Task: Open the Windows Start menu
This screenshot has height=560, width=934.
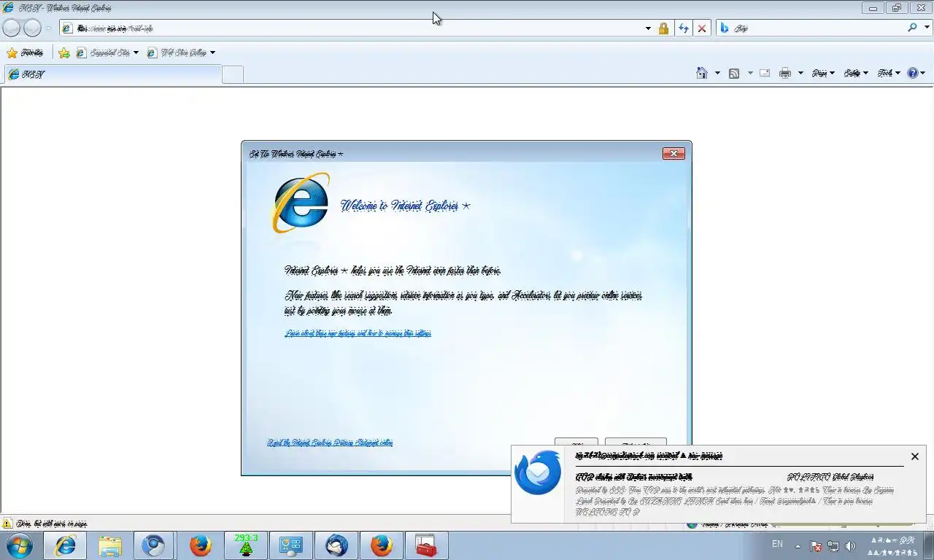Action: [x=20, y=545]
